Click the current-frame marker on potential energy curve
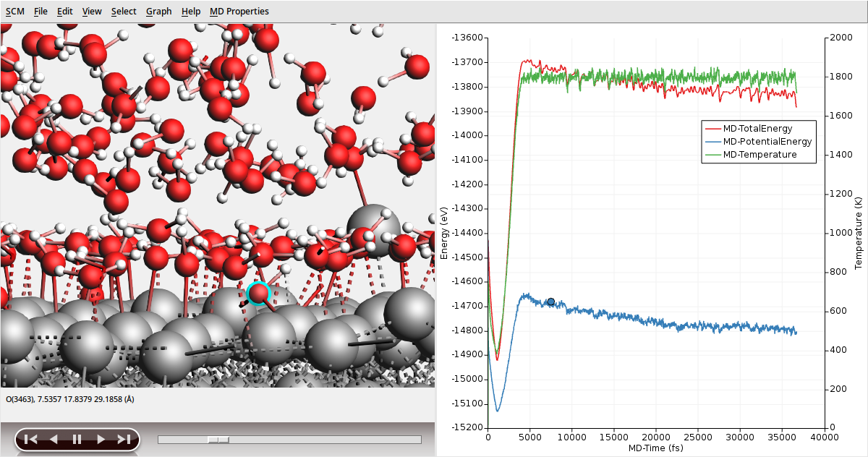The height and width of the screenshot is (457, 868). pos(551,302)
